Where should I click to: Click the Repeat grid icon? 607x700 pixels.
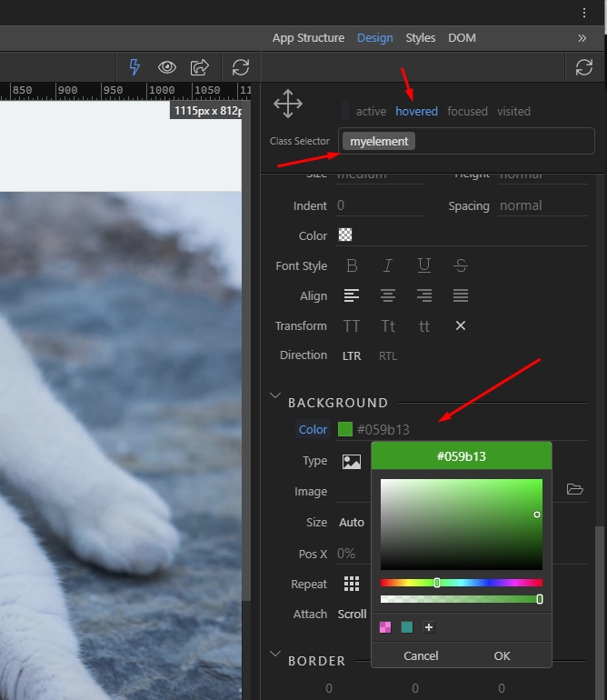pos(352,584)
